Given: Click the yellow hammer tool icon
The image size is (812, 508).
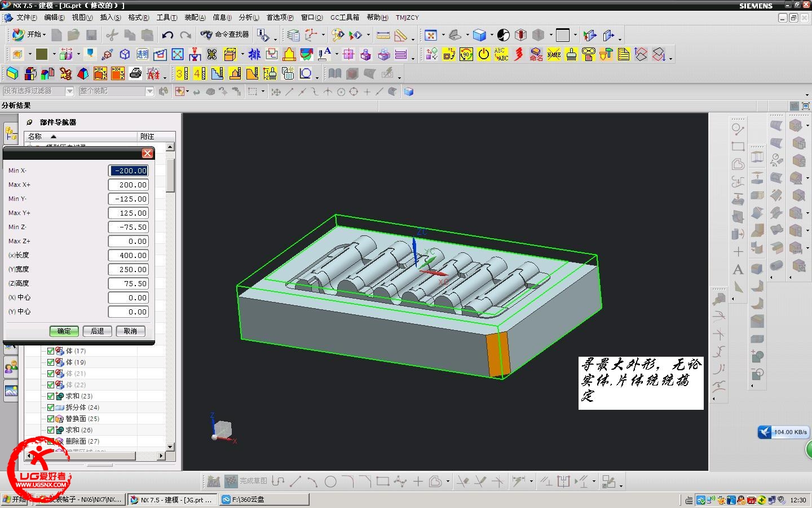Looking at the screenshot, I should (606, 54).
